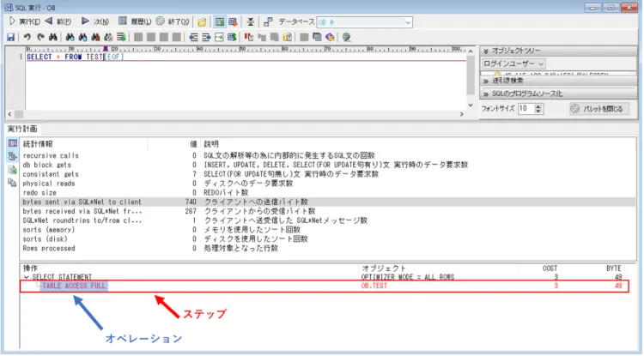The height and width of the screenshot is (356, 644).
Task: Click the black binoculars find icon
Action: pos(53,38)
